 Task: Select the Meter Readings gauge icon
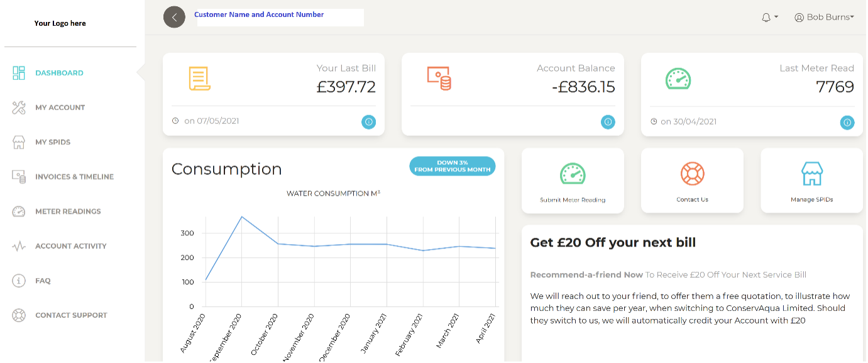(x=18, y=211)
